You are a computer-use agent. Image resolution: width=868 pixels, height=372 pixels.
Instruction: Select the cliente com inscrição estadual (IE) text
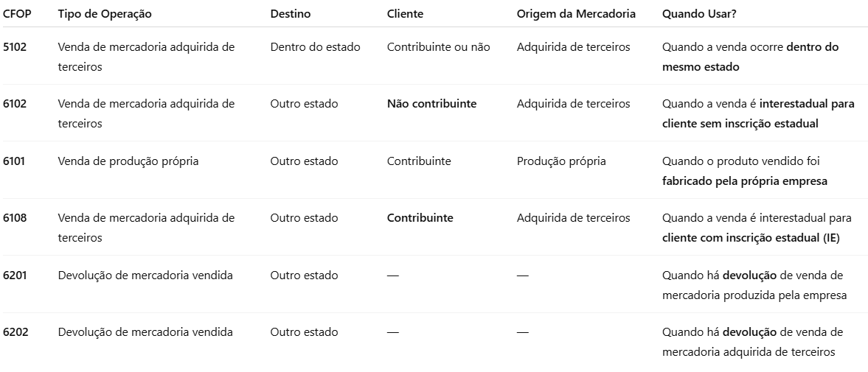(x=751, y=238)
